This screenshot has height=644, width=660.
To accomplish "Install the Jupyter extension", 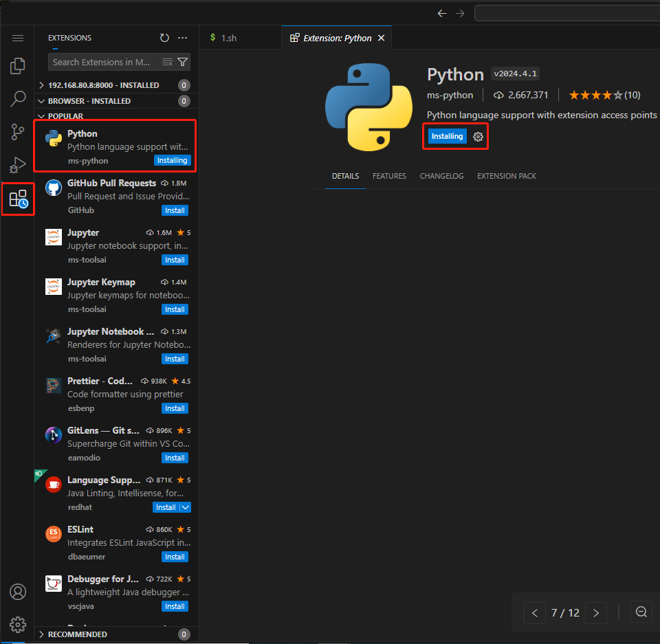I will (175, 260).
